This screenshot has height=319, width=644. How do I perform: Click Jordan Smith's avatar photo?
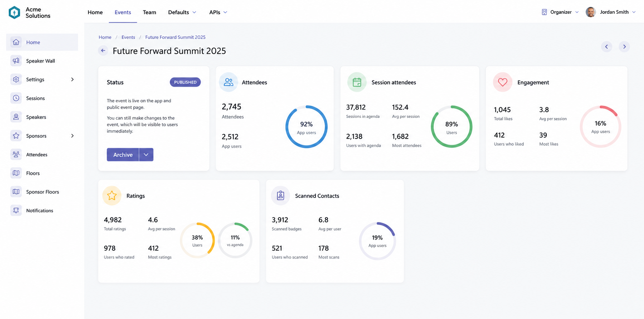click(x=591, y=12)
